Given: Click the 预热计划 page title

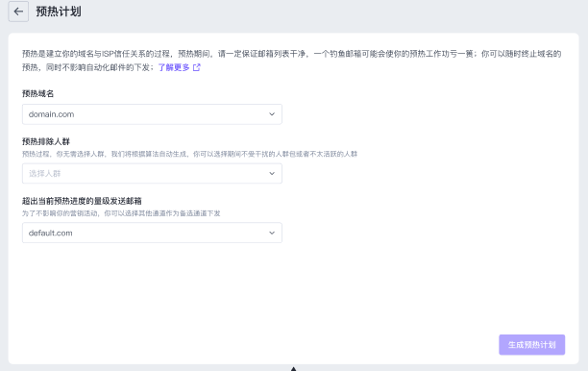Looking at the screenshot, I should click(x=59, y=12).
